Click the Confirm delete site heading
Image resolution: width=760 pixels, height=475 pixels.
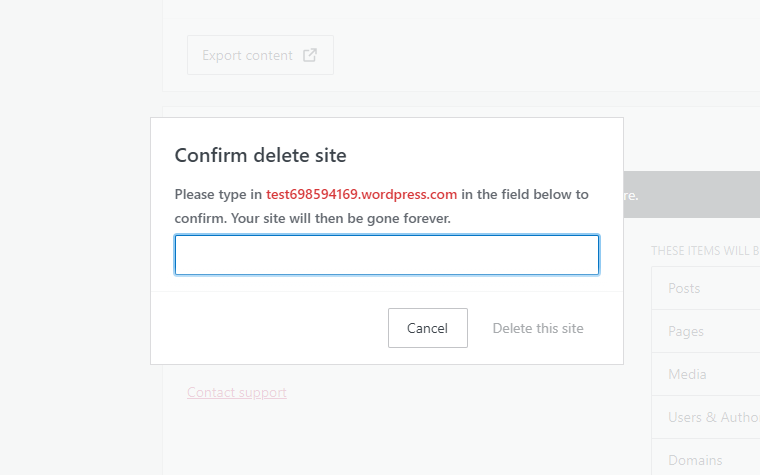(x=261, y=155)
